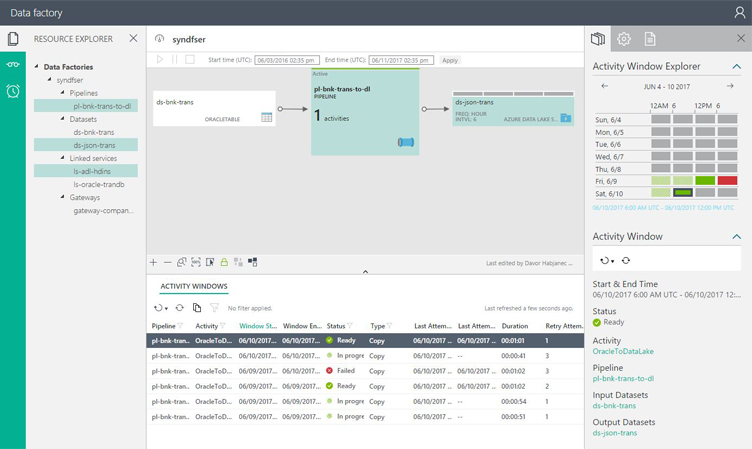Open ds-json-trans output dataset link

[x=615, y=433]
